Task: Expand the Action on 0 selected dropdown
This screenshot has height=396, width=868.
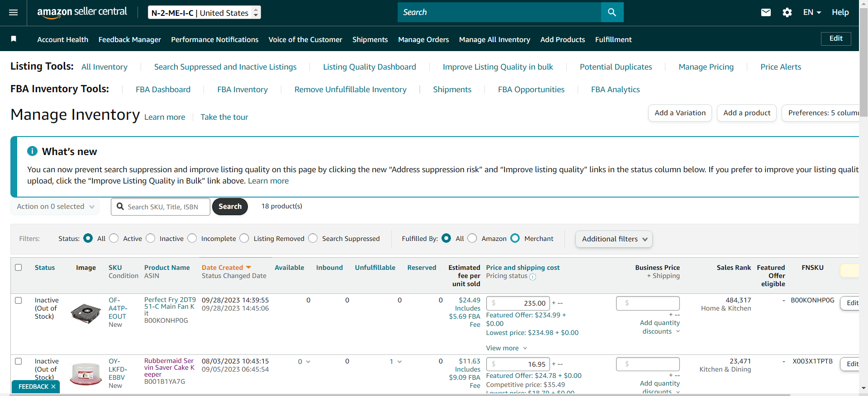Action: pyautogui.click(x=55, y=207)
